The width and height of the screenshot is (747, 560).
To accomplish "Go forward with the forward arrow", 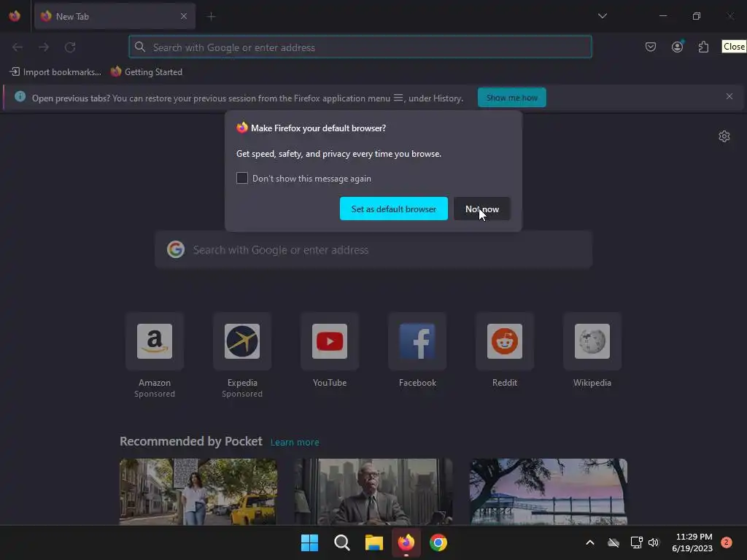I will click(44, 47).
